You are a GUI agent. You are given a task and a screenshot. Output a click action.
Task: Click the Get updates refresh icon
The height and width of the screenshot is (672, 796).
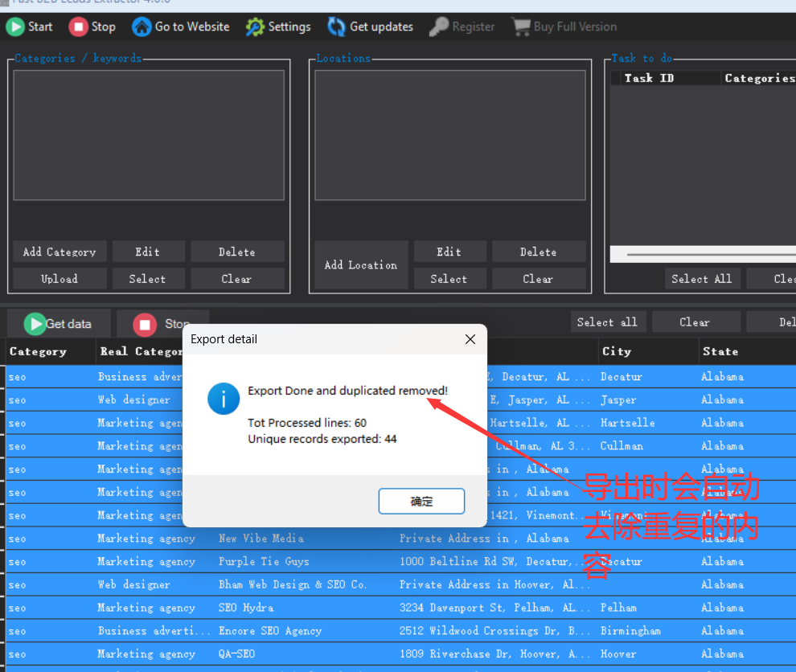point(336,27)
